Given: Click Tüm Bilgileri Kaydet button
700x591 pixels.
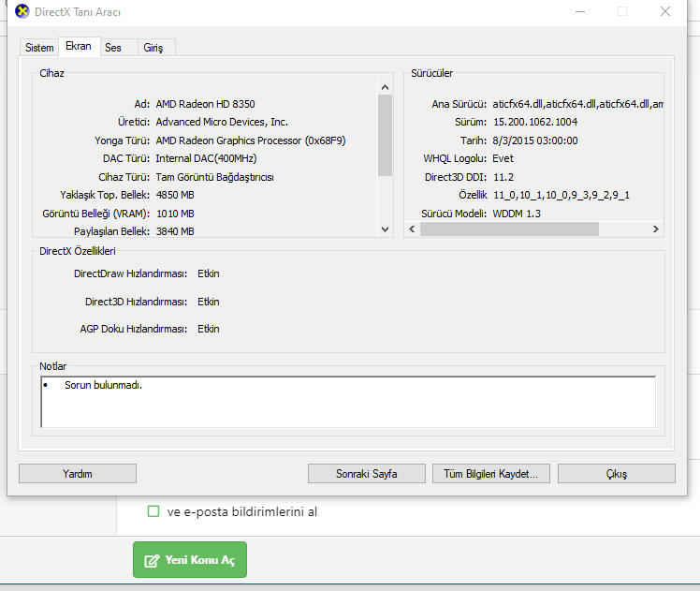Looking at the screenshot, I should 491,474.
